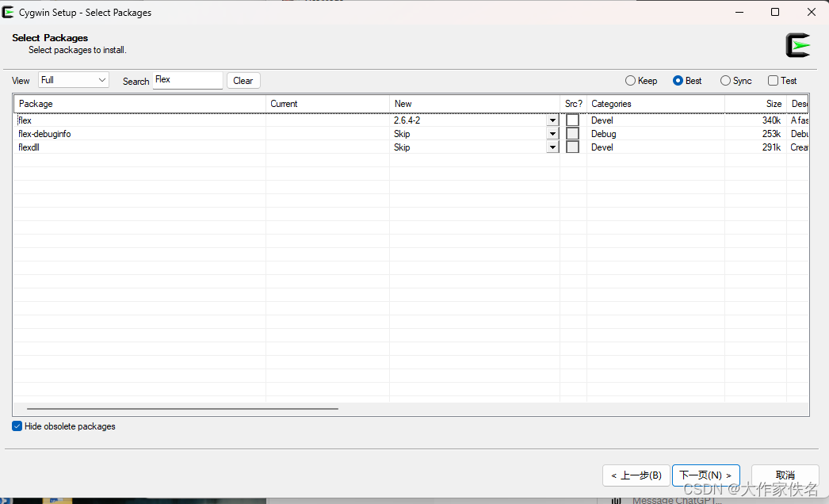
Task: Sort by the Current column header
Action: [x=328, y=104]
